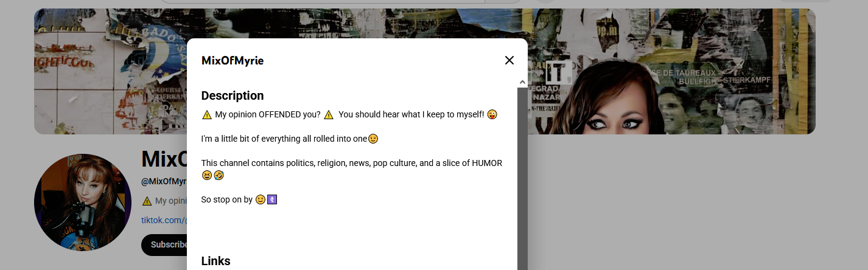Click the winking emoji after 'rolled into one'
Image resolution: width=868 pixels, height=270 pixels.
(373, 139)
